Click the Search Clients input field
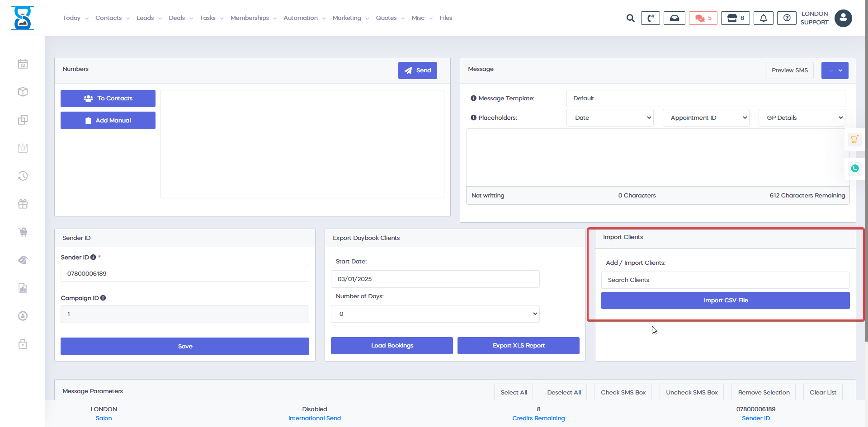 pos(725,280)
